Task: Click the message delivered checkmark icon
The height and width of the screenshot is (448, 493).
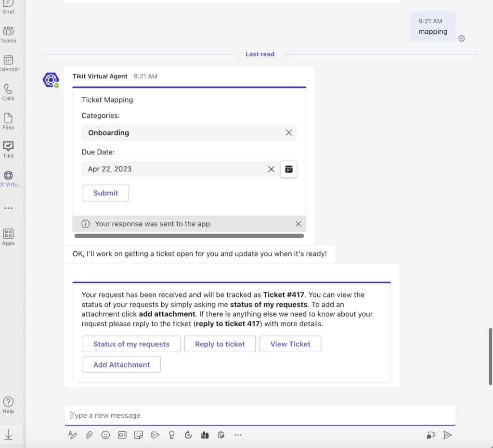Action: [x=461, y=38]
